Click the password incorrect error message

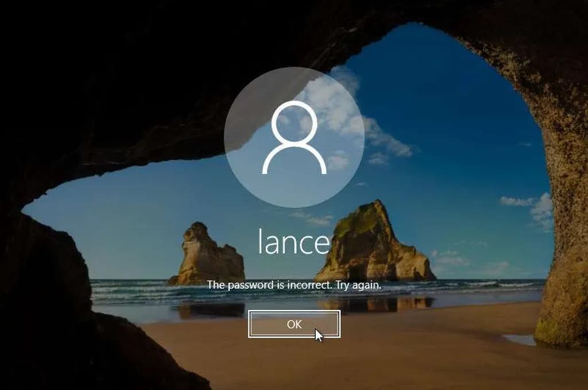pyautogui.click(x=294, y=285)
